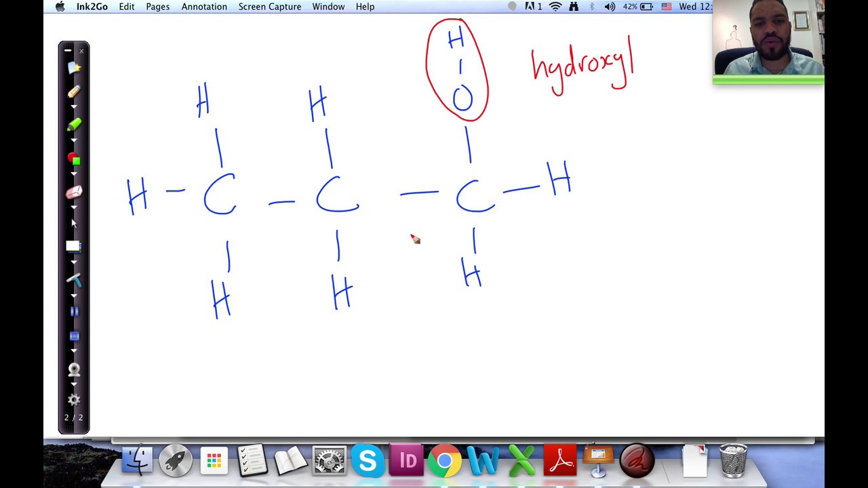This screenshot has width=868, height=488.
Task: Click the blue square stop icon
Action: [x=74, y=336]
